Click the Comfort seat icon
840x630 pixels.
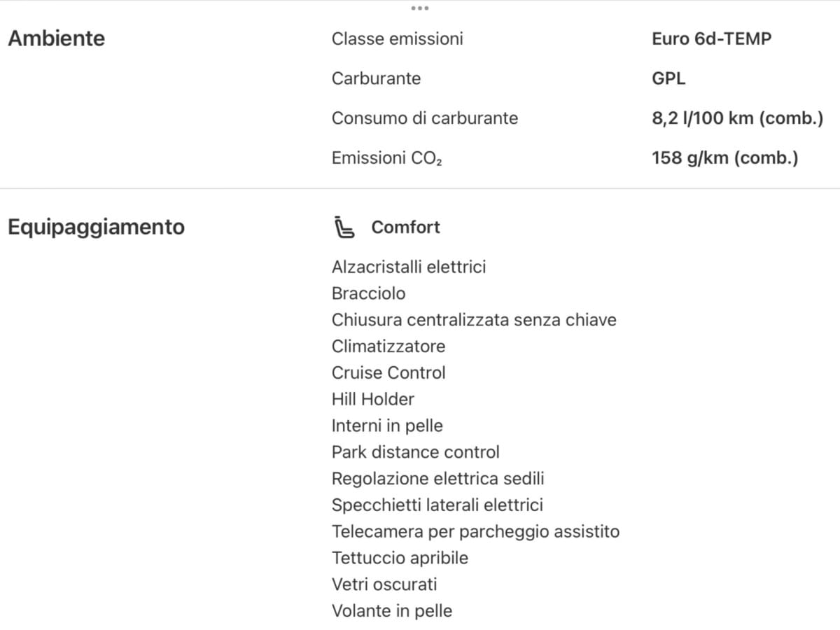click(x=344, y=227)
